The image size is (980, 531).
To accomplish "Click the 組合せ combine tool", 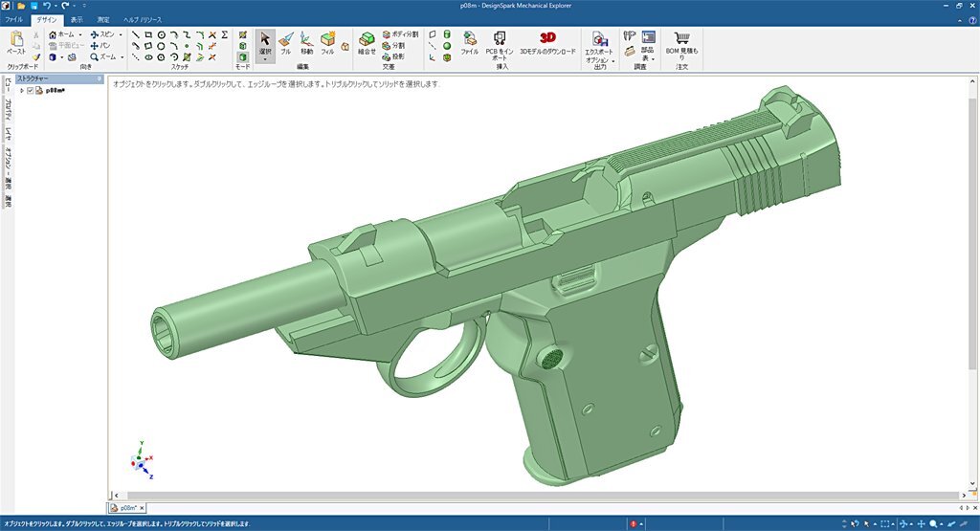I will (x=367, y=43).
